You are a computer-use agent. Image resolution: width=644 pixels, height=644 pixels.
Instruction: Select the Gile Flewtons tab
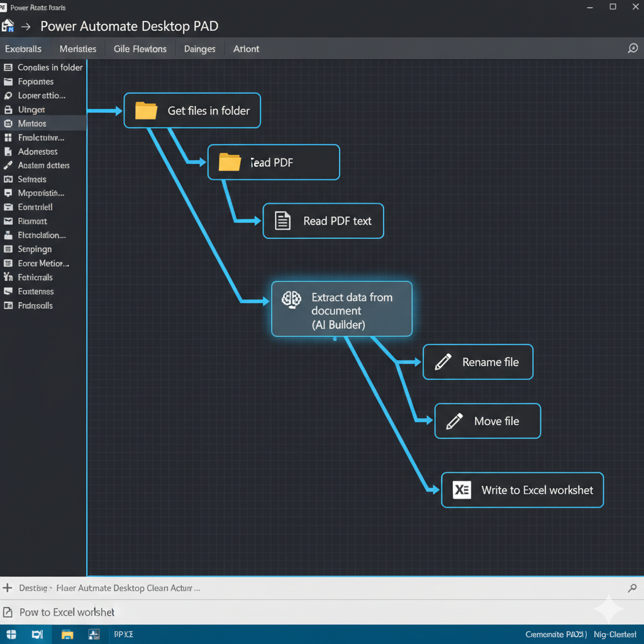(140, 48)
